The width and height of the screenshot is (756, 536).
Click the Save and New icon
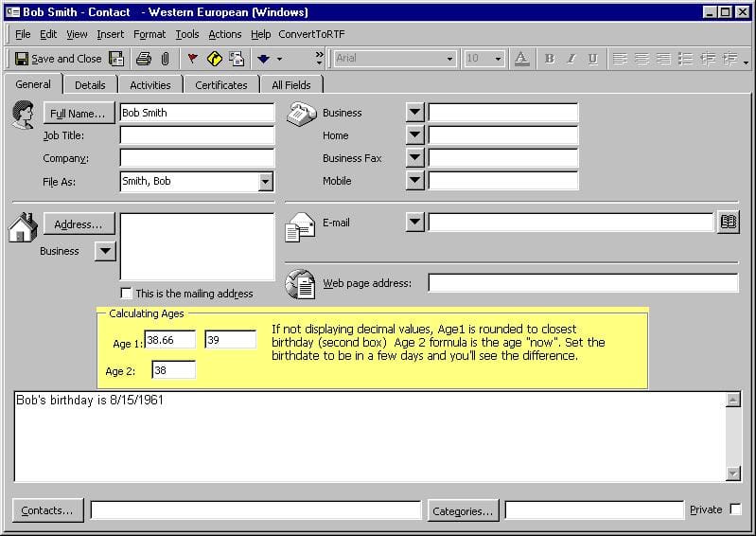(116, 59)
